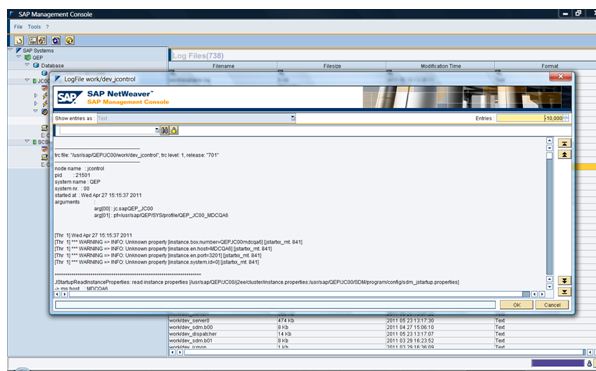The width and height of the screenshot is (596, 371).
Task: Click the bottom status input field in dialog
Action: [x=275, y=305]
